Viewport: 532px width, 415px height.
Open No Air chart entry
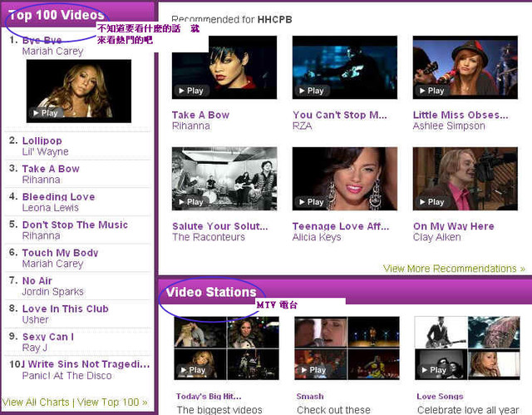37,280
